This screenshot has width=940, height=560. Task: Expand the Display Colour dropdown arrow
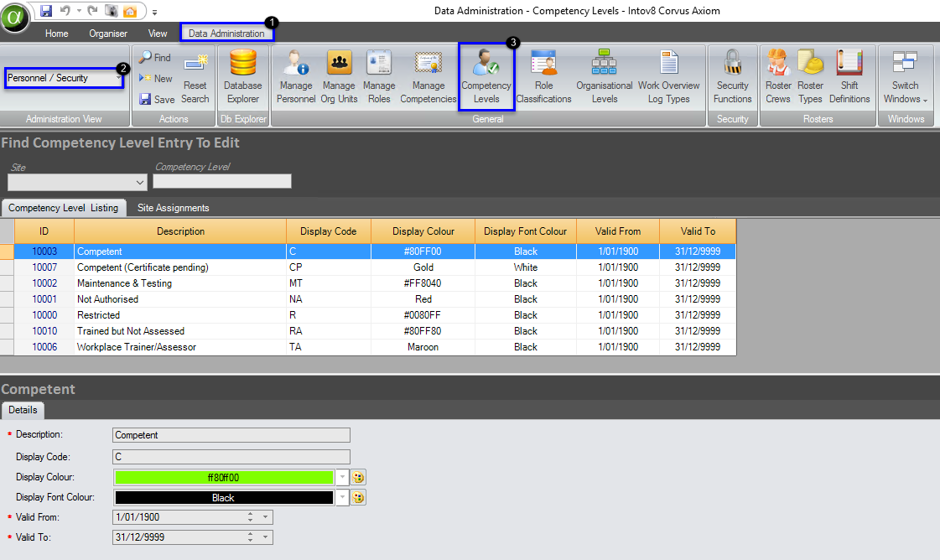(x=342, y=477)
